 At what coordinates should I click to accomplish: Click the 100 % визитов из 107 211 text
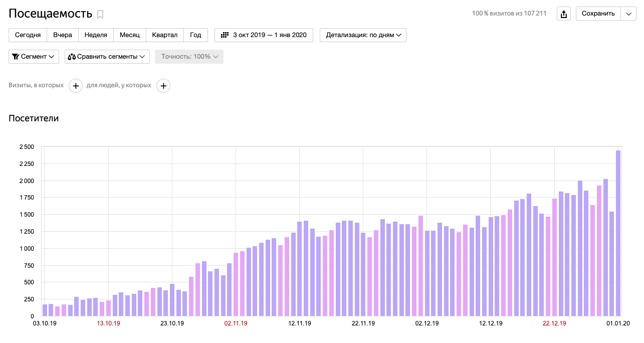click(509, 14)
